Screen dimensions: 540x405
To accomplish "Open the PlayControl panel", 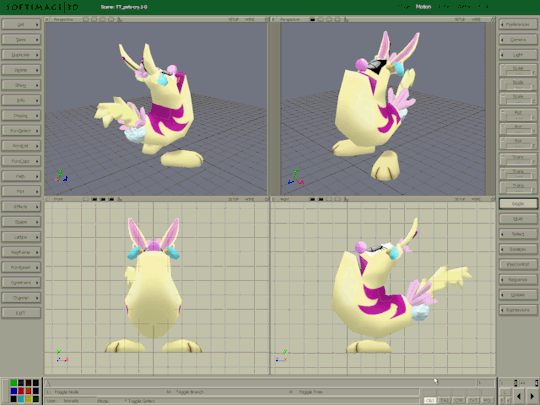I will pyautogui.click(x=518, y=264).
